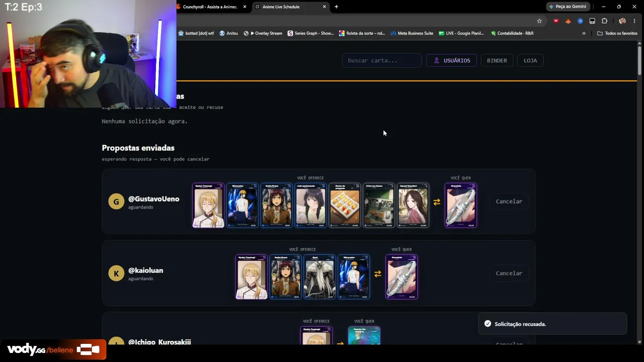Select the Minerador card in GustavoUeno's offer

[x=243, y=205]
